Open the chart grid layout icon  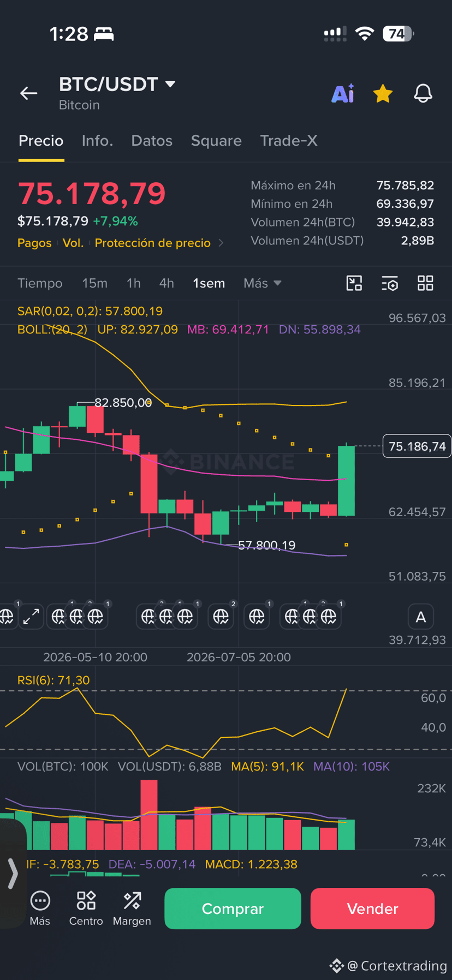tap(425, 283)
